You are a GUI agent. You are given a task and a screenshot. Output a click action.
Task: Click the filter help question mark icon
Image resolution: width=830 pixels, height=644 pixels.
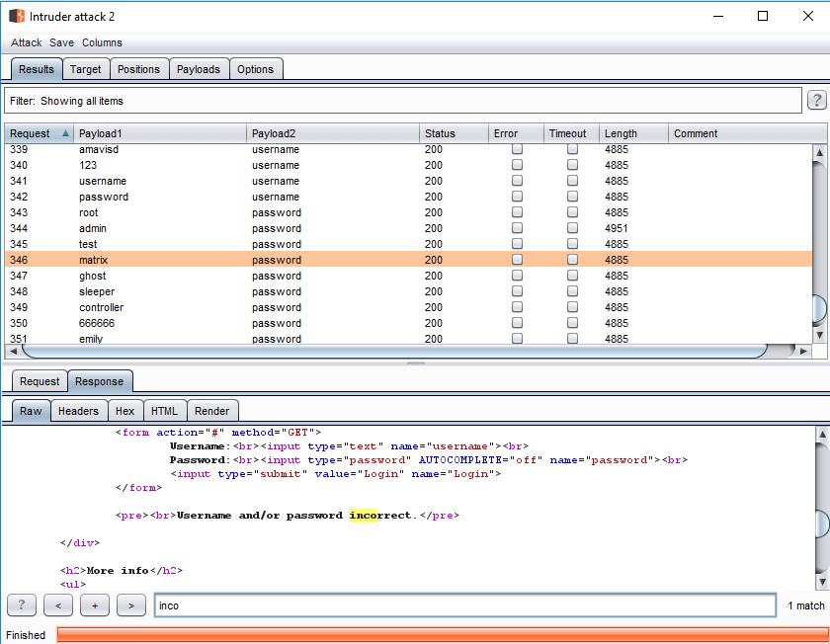[x=816, y=101]
